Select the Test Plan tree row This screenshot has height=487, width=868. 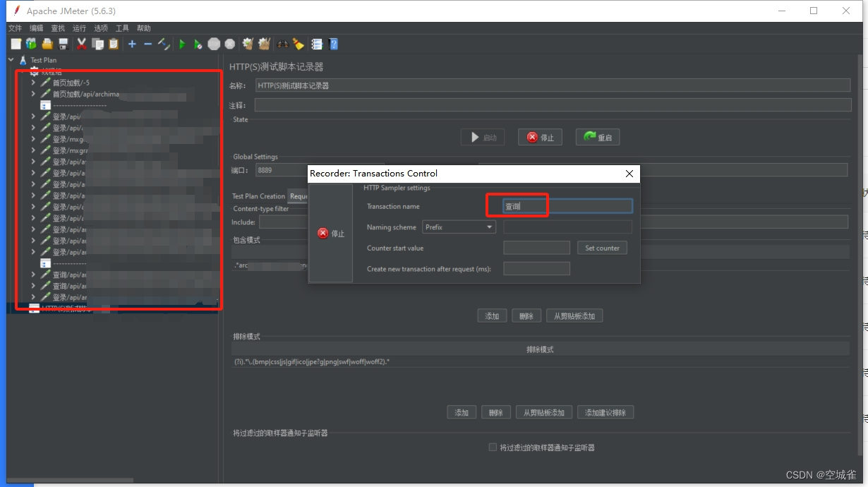point(43,60)
